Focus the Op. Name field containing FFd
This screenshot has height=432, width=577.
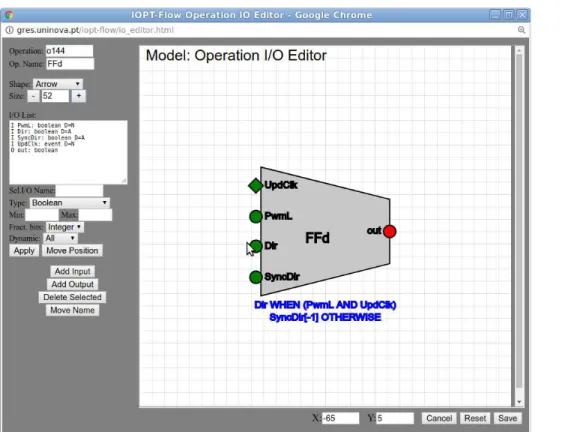(x=70, y=64)
